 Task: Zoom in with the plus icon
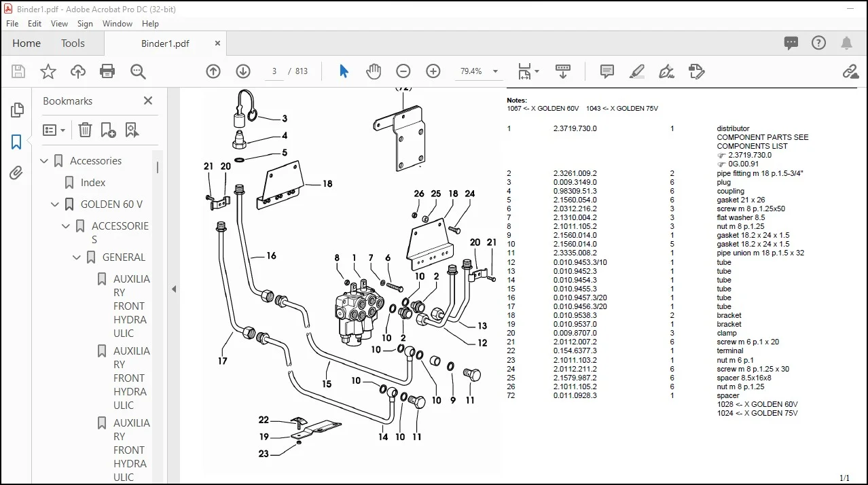point(433,71)
